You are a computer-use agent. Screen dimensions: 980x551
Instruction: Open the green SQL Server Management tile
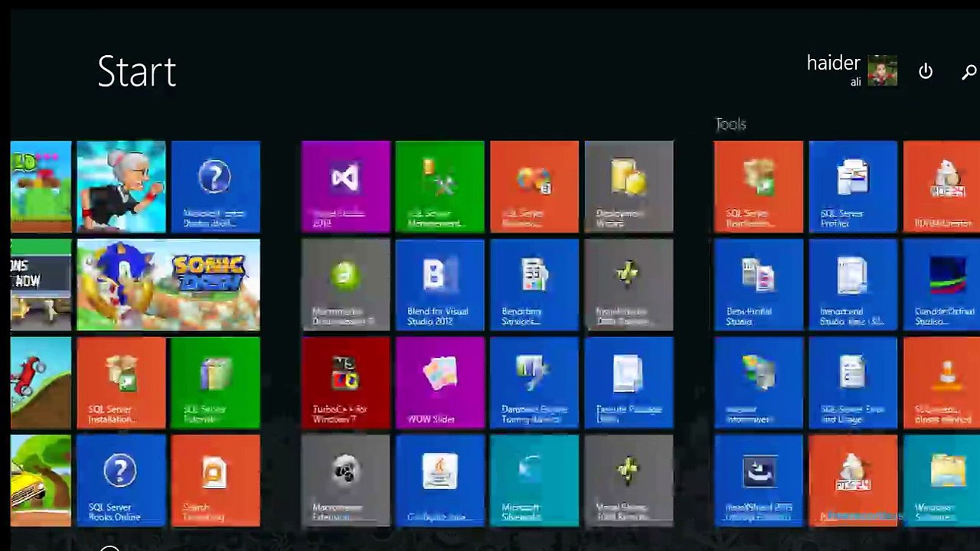tap(440, 187)
